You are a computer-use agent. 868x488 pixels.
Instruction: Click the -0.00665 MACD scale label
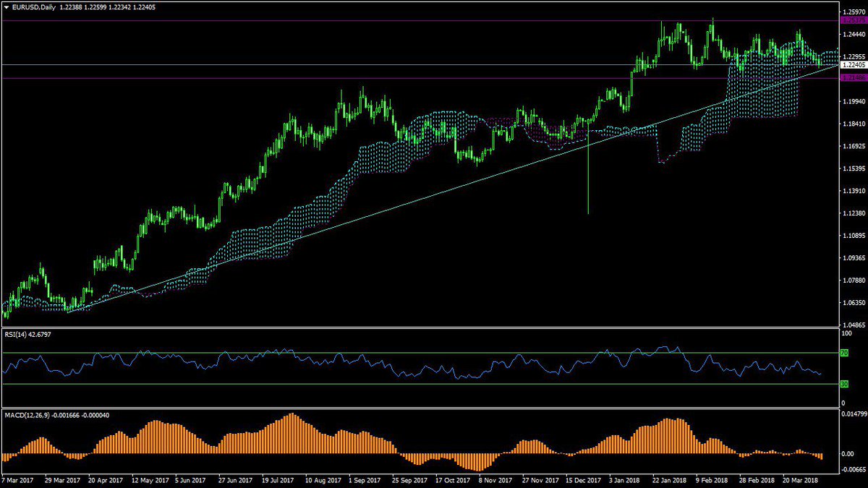tap(854, 468)
